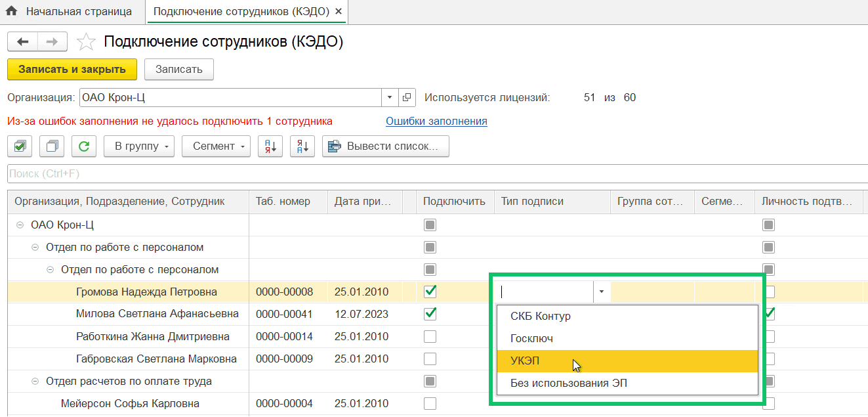This screenshot has width=868, height=417.
Task: Click the Подключить column header
Action: point(455,202)
